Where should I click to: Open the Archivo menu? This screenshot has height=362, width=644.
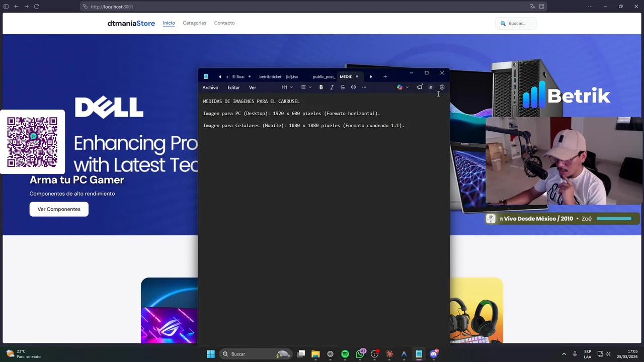tap(210, 87)
